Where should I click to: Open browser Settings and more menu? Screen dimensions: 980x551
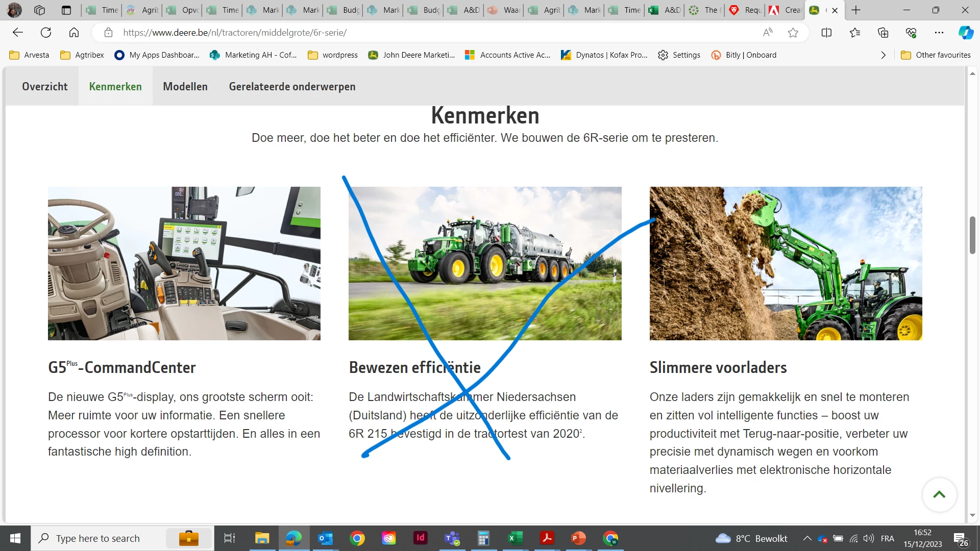[x=939, y=33]
